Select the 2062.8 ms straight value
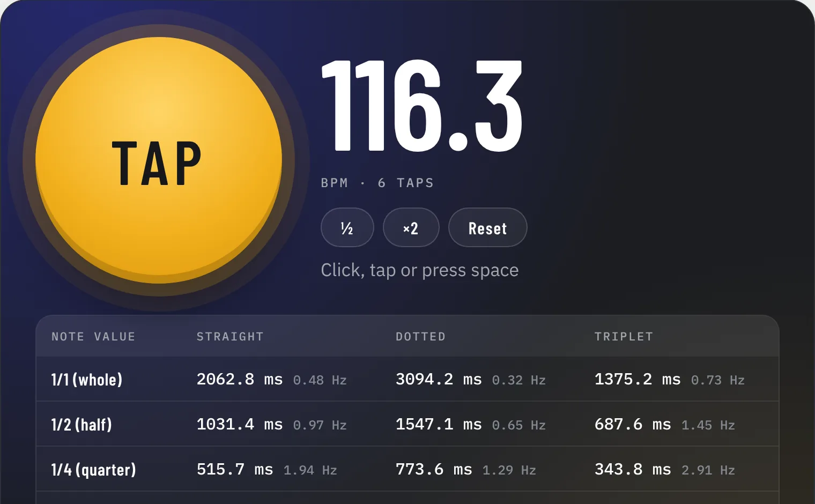The image size is (815, 504). [240, 379]
